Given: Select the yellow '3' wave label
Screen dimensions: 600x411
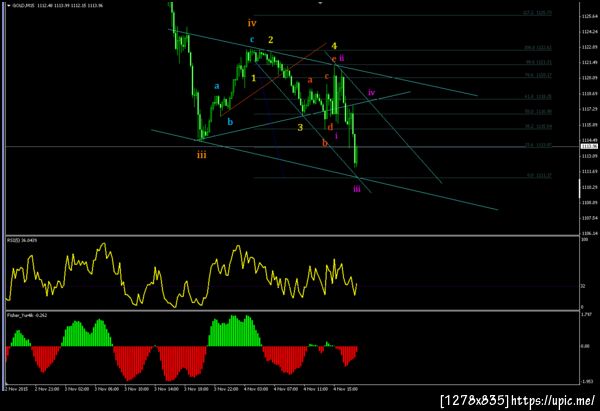Looking at the screenshot, I should point(300,127).
